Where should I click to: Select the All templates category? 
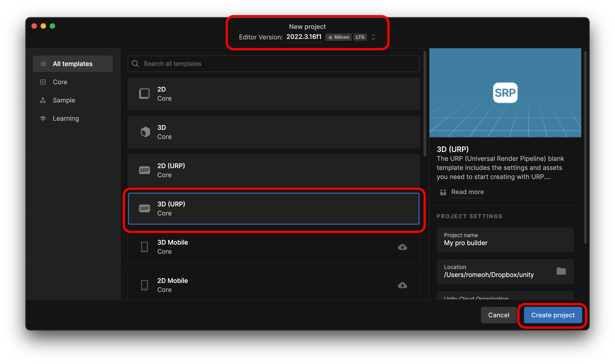pyautogui.click(x=73, y=64)
